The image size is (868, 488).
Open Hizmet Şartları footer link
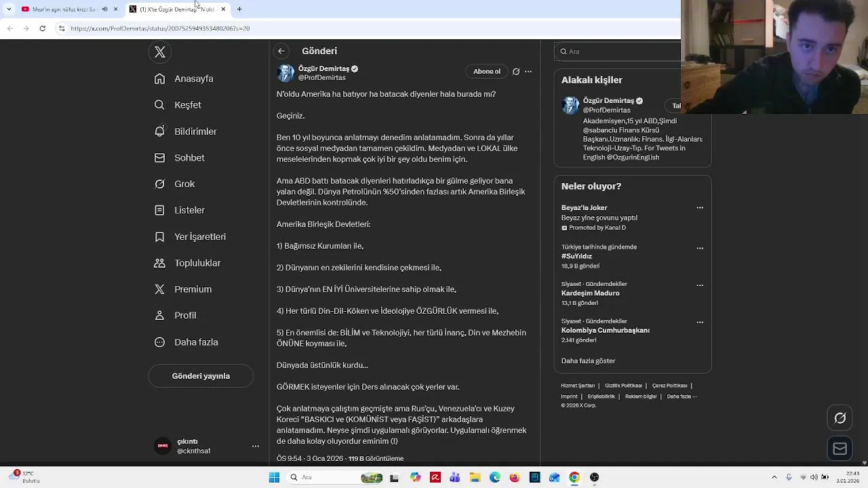[x=577, y=386]
